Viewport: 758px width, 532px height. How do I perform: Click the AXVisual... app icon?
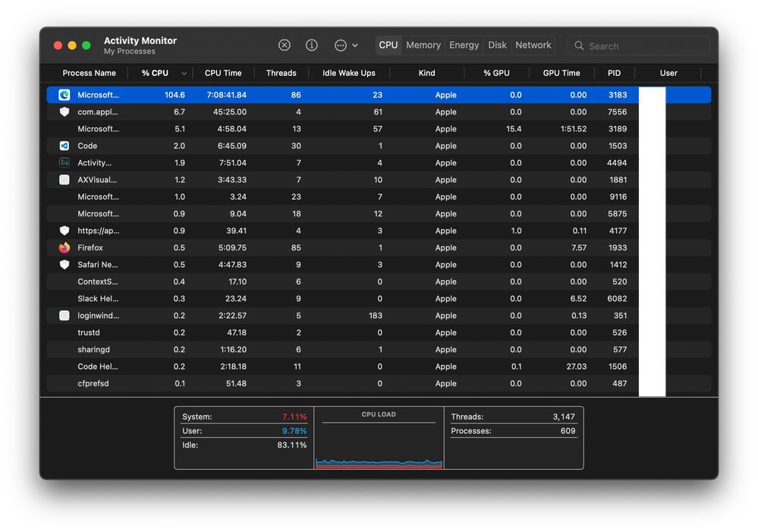point(64,179)
